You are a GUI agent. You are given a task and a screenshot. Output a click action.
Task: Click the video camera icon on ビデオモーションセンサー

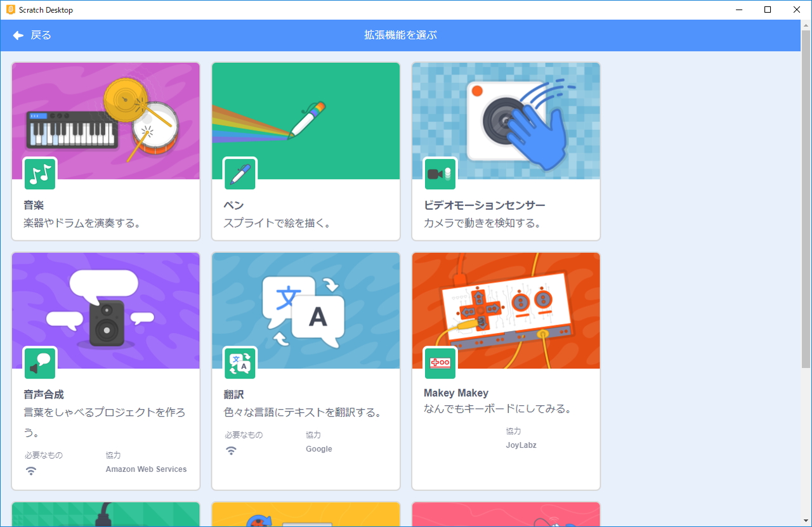pyautogui.click(x=440, y=173)
